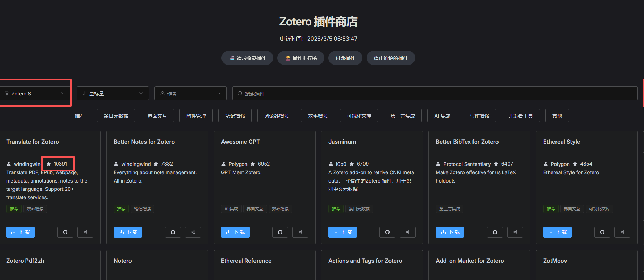Filter by the 其他 category
The width and height of the screenshot is (644, 280).
coord(557,116)
